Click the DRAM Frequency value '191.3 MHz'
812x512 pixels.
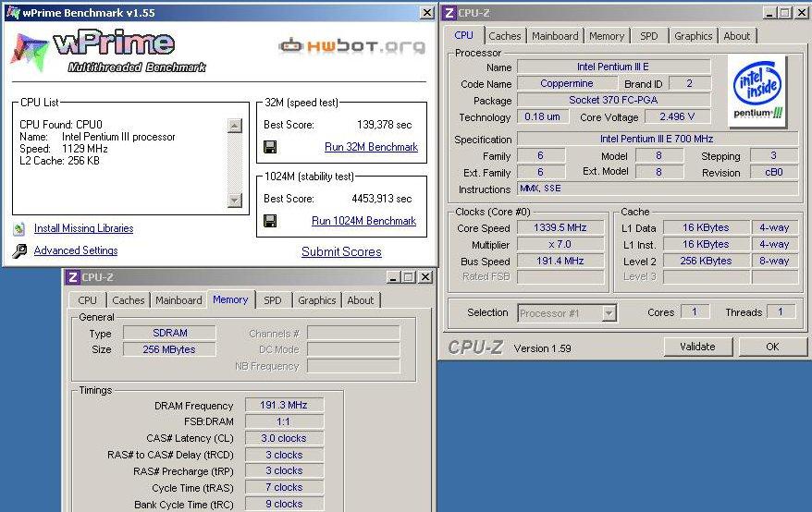click(284, 405)
